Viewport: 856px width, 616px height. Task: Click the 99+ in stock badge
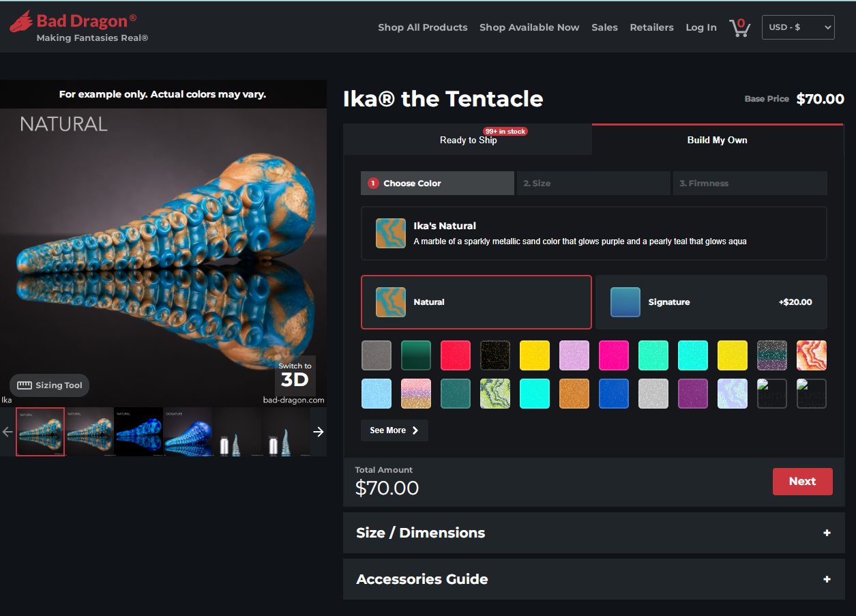coord(505,131)
